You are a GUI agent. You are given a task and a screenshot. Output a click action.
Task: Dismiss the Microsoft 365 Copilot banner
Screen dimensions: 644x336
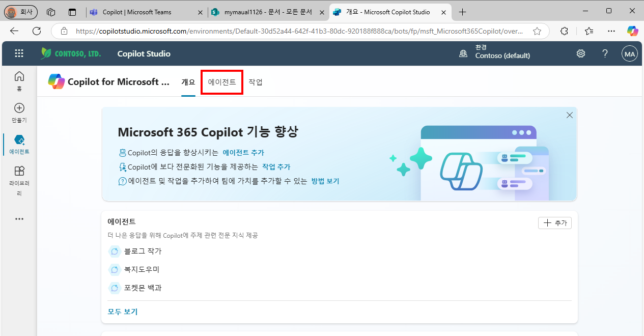point(570,115)
